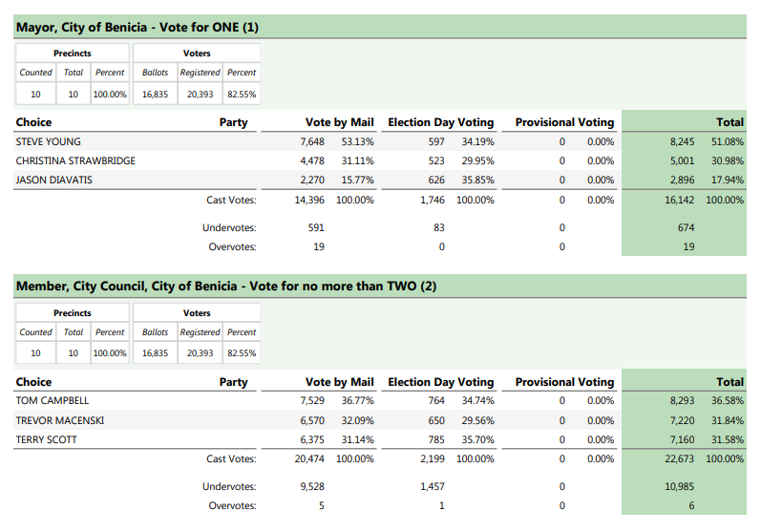Click candidate name TREVOR MACENSKI

(x=60, y=420)
